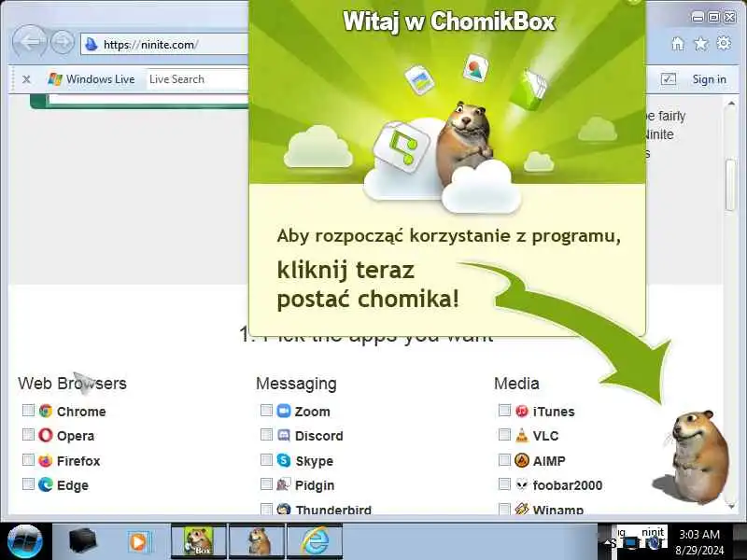Go back with the browser Back arrow
Image resolution: width=747 pixels, height=560 pixels.
coord(30,43)
